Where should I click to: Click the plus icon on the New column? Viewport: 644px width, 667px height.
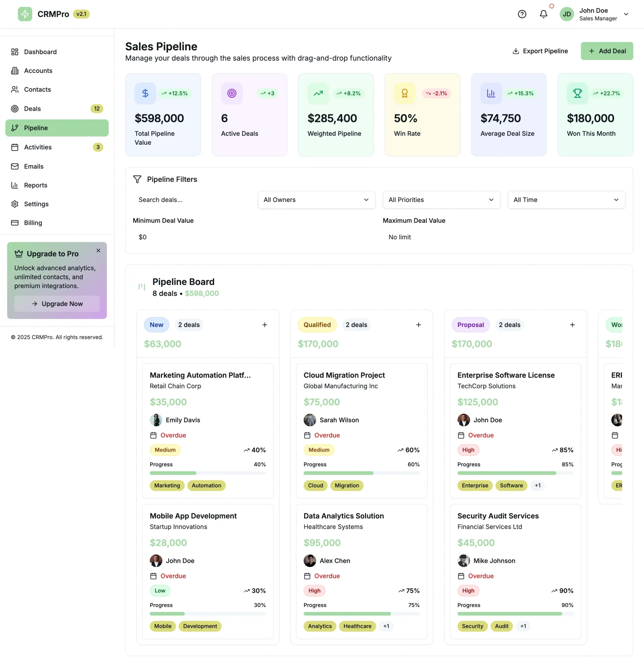(265, 325)
